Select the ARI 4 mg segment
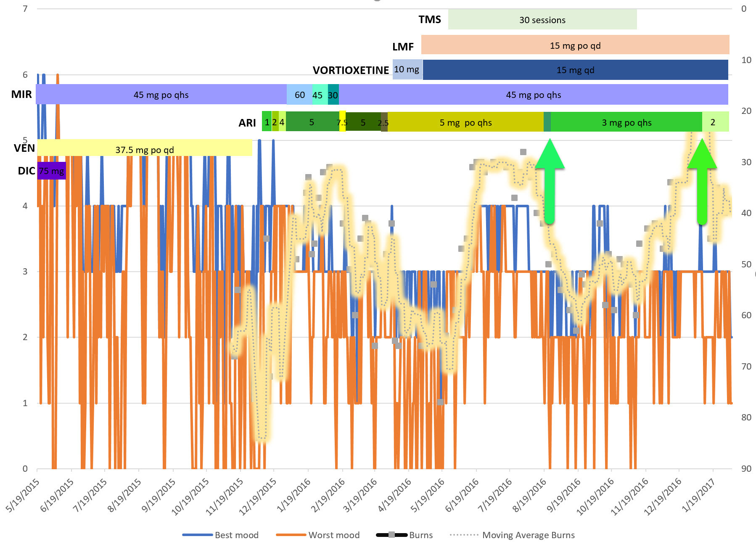The width and height of the screenshot is (756, 547). [x=282, y=122]
